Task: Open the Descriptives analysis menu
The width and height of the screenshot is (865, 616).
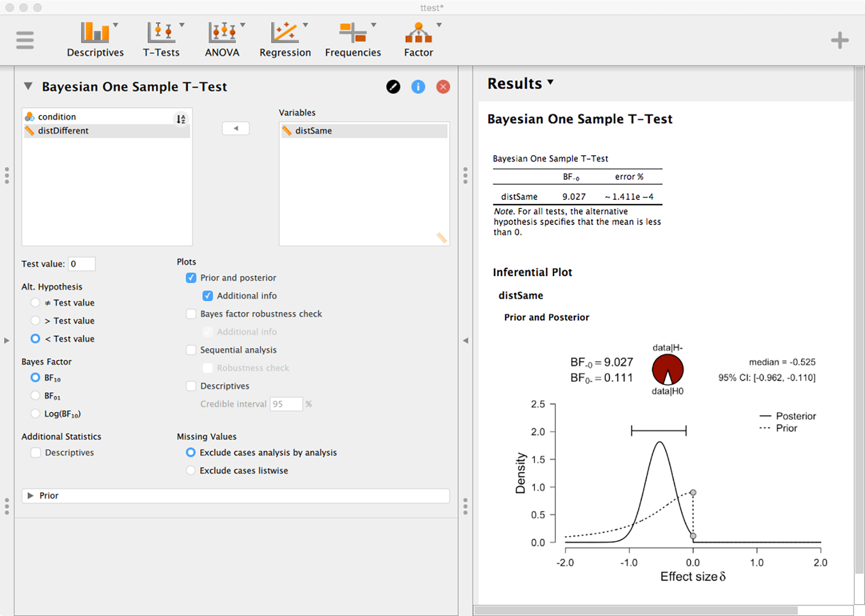Action: (95, 40)
